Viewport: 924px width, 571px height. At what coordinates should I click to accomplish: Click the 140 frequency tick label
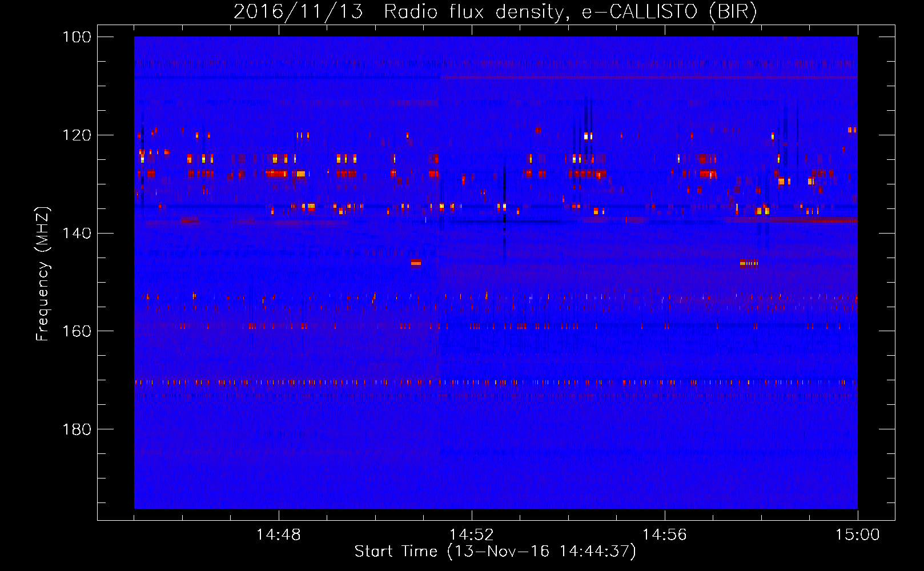pos(77,233)
